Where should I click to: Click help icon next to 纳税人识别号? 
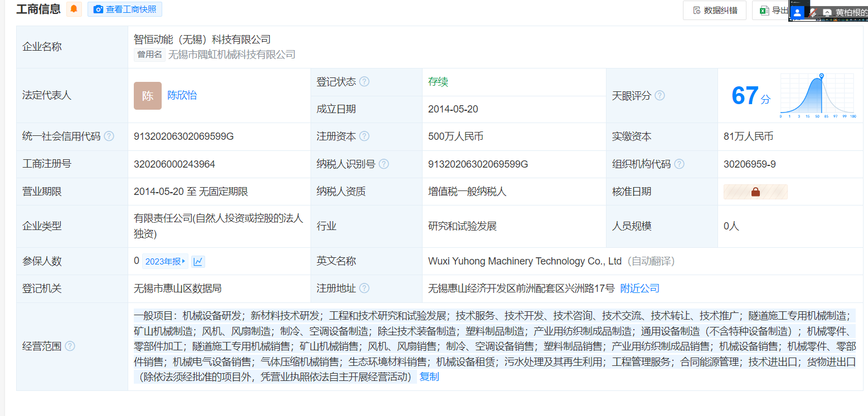384,164
